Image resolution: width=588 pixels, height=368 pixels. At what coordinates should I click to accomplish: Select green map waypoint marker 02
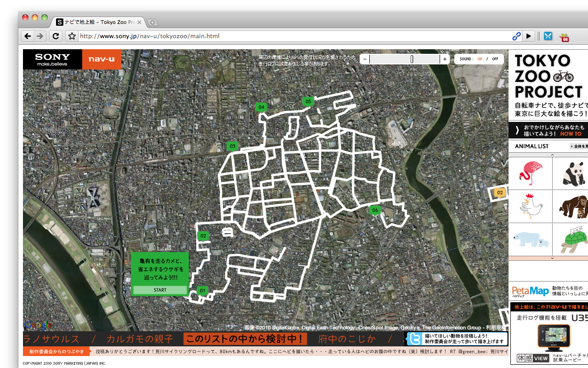(203, 236)
